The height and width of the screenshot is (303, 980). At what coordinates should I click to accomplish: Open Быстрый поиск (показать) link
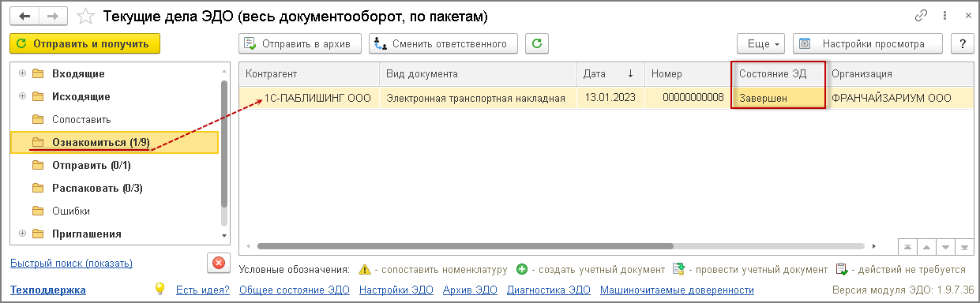coord(71,264)
